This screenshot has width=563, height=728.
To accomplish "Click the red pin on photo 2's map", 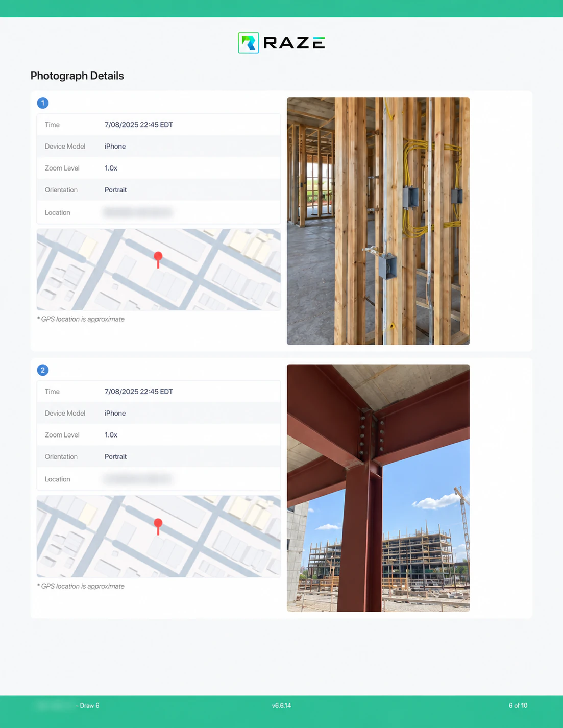I will click(158, 526).
